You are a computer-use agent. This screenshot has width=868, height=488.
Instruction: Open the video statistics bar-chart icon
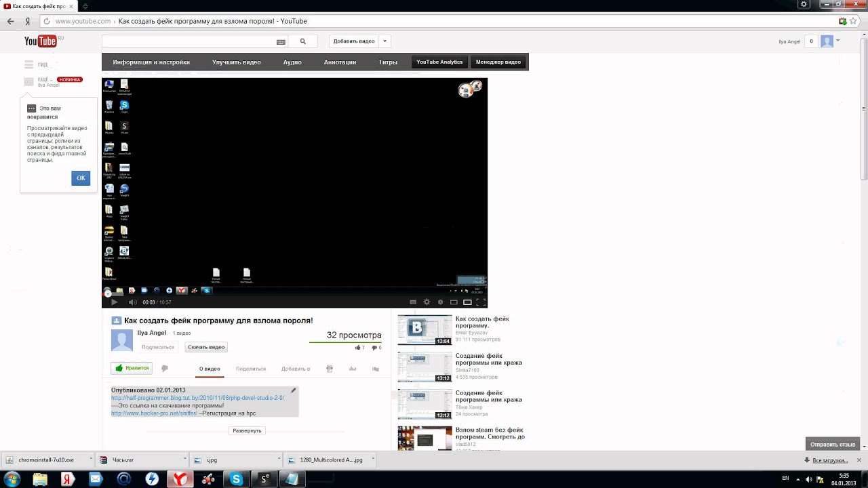[353, 369]
